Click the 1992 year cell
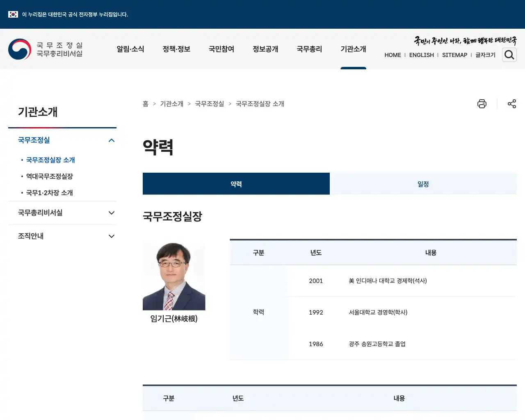The width and height of the screenshot is (525, 420). pyautogui.click(x=316, y=313)
